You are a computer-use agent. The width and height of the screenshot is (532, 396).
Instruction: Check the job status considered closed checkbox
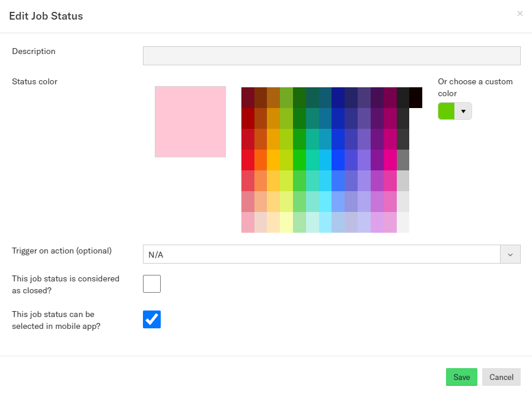(152, 284)
